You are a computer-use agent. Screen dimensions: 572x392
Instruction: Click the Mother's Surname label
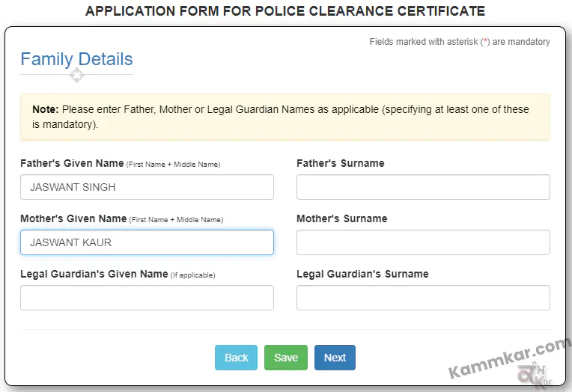click(x=342, y=218)
